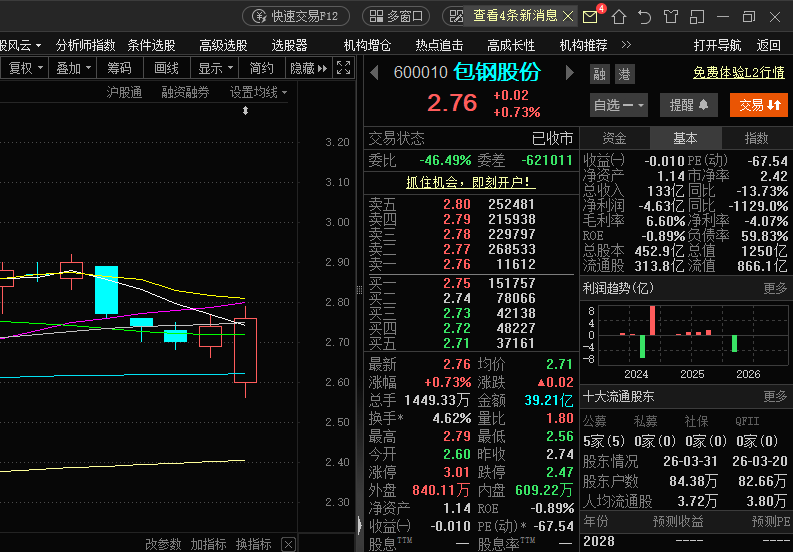This screenshot has height=552, width=793.
Task: Click the panel collapse handle near 收益
Action: pyautogui.click(x=360, y=525)
